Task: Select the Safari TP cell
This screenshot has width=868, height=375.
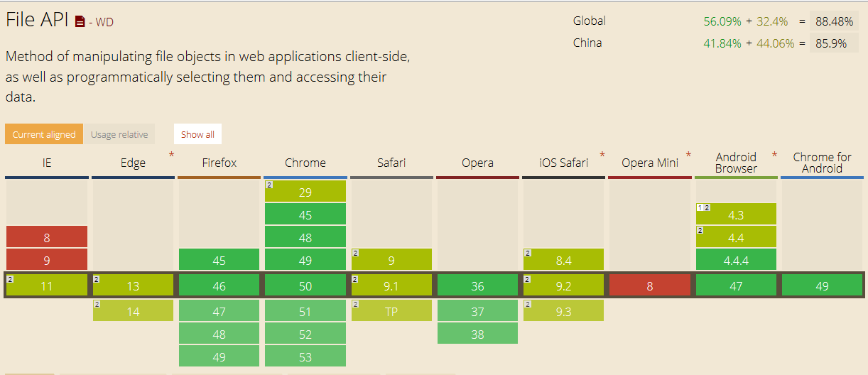Action: coord(391,311)
